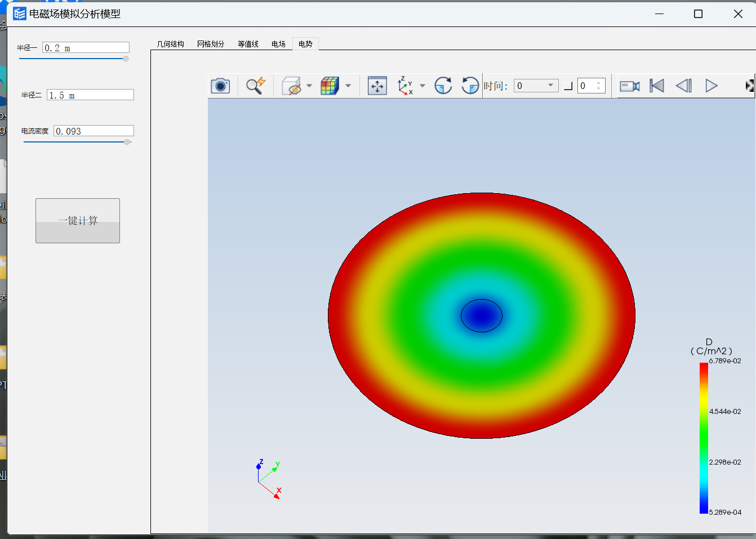Screen dimensions: 756x539
Task: Click the 半径一 slider handle
Action: tap(126, 59)
